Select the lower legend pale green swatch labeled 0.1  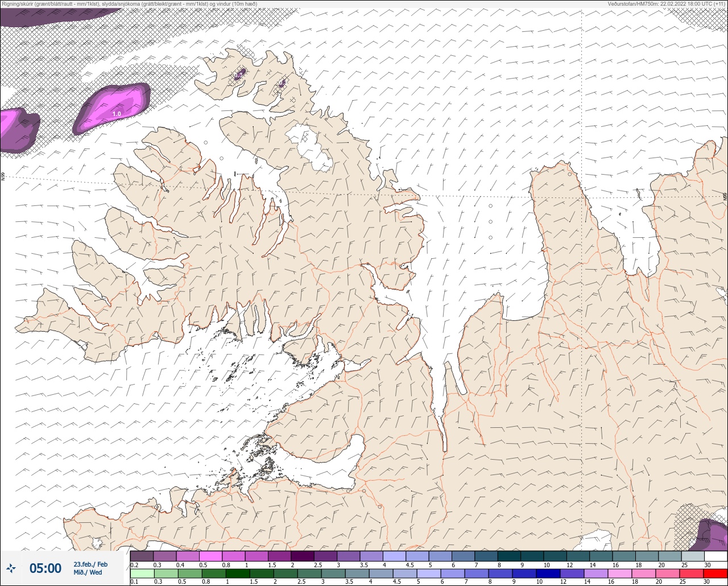coord(142,573)
